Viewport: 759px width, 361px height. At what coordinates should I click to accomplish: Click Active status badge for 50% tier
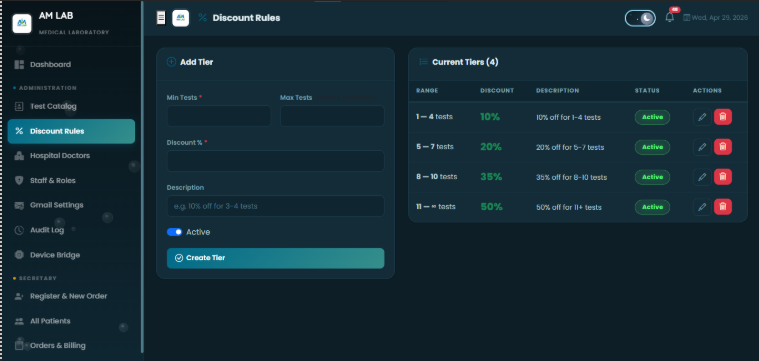click(653, 207)
